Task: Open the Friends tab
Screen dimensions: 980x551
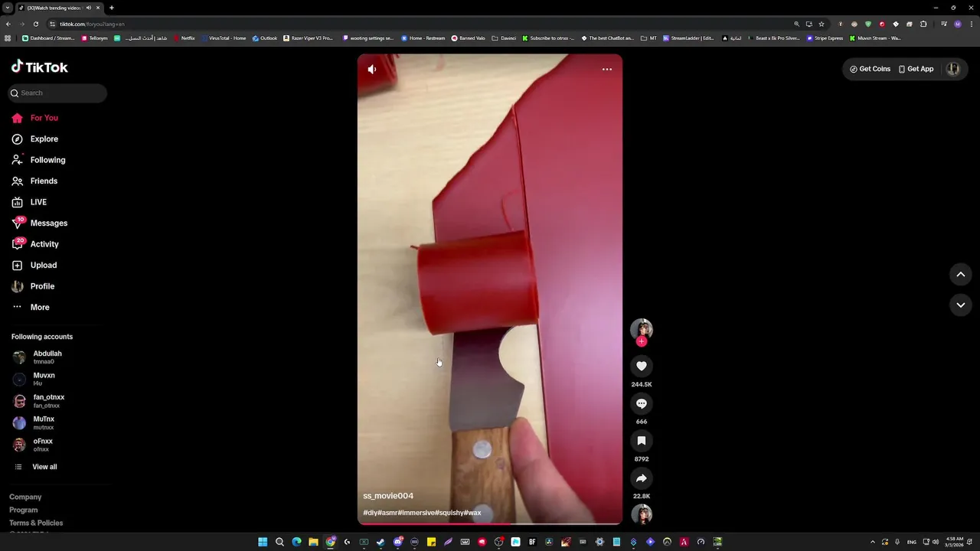Action: (x=34, y=181)
